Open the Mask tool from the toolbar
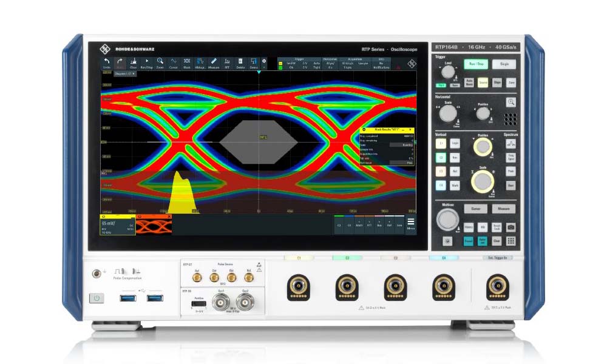This screenshot has height=364, width=607. coord(187,63)
